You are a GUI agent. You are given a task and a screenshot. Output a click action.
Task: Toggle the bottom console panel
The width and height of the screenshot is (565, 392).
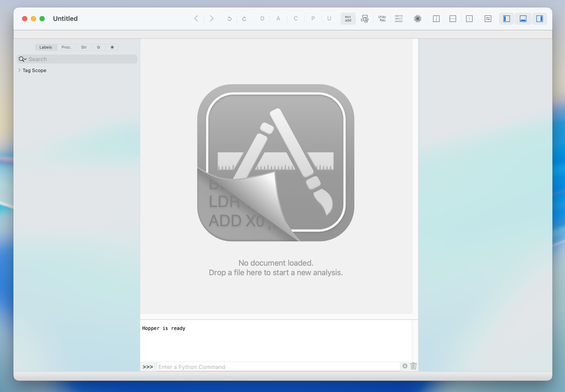(x=523, y=19)
